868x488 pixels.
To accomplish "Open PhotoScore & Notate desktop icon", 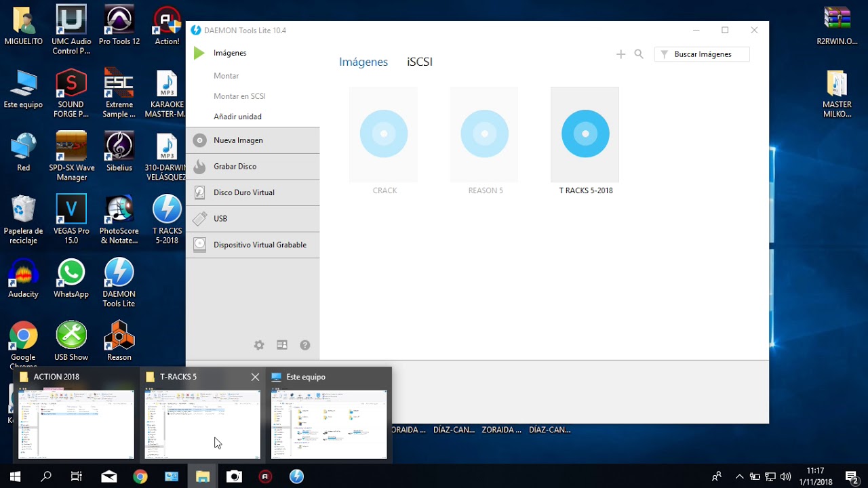I will 119,219.
